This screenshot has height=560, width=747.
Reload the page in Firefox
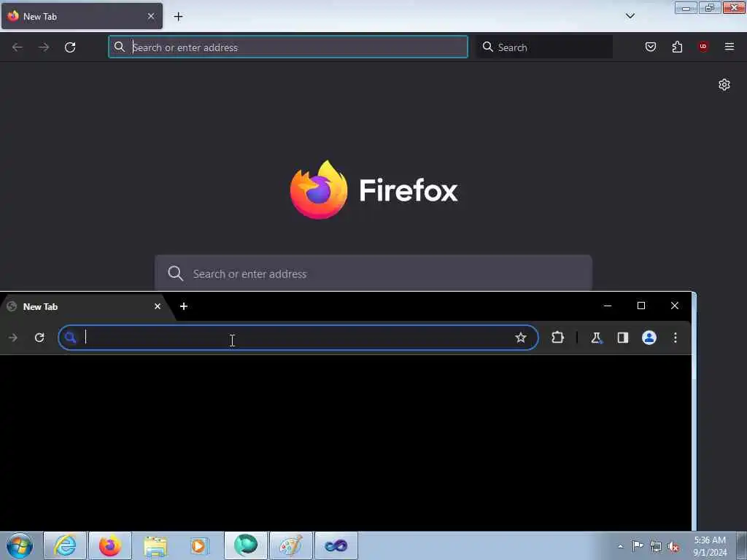coord(70,47)
